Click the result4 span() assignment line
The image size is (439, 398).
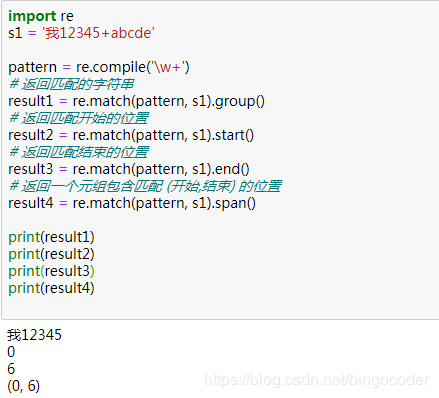[x=132, y=203]
